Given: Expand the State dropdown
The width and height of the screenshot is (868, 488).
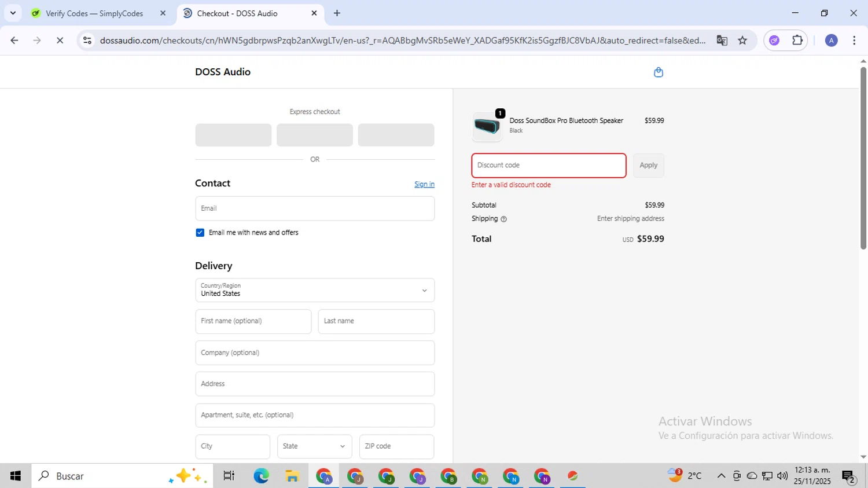Looking at the screenshot, I should pyautogui.click(x=314, y=446).
